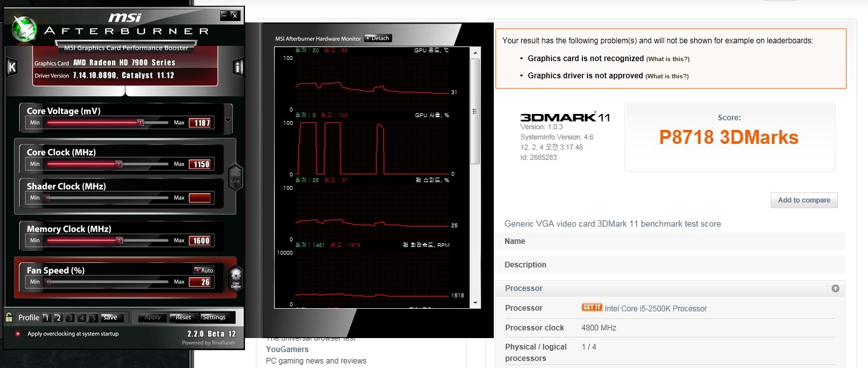This screenshot has width=868, height=368.
Task: Close the MSI Afterburner window
Action: click(235, 15)
